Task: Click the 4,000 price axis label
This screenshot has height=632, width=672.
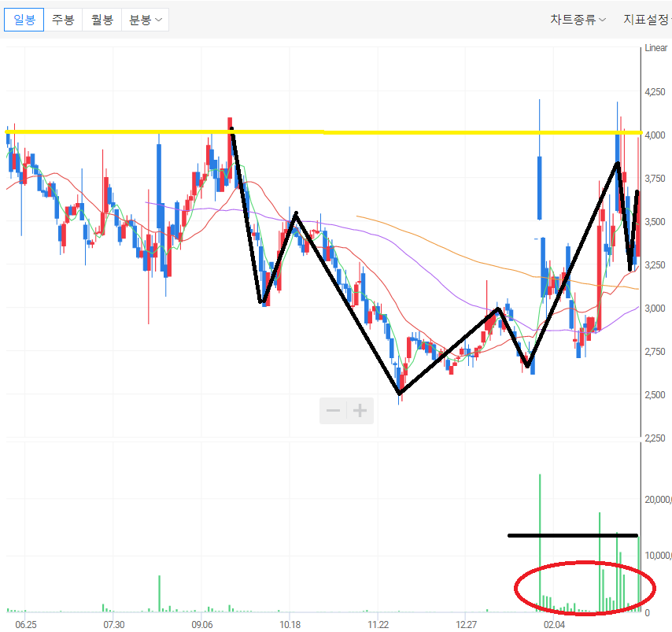Action: (655, 135)
